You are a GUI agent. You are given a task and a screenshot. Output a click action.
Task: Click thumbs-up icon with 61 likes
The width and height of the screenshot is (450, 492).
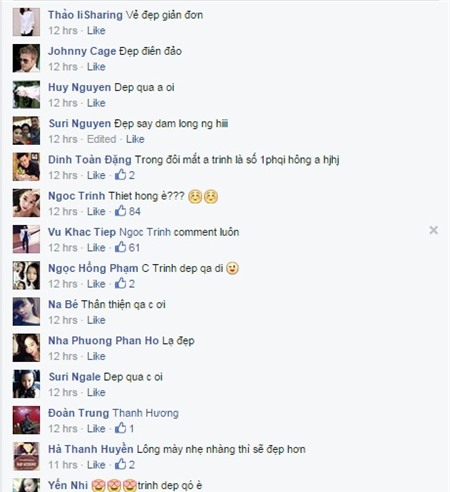point(120,247)
